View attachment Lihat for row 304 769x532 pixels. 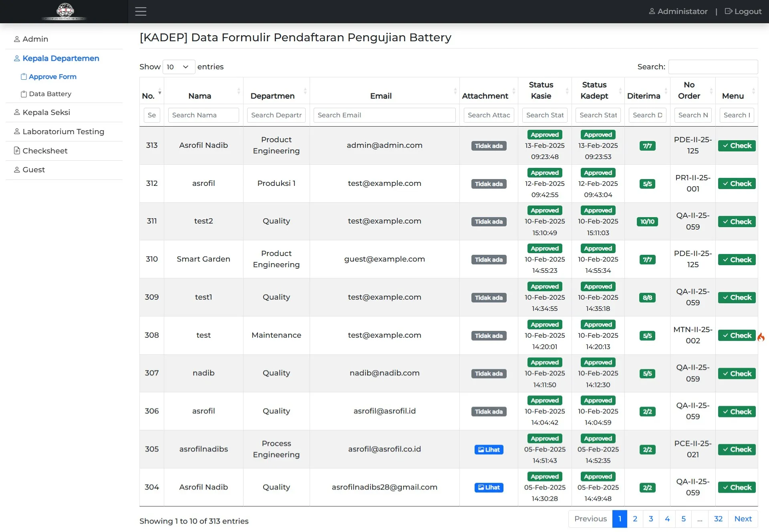click(489, 488)
